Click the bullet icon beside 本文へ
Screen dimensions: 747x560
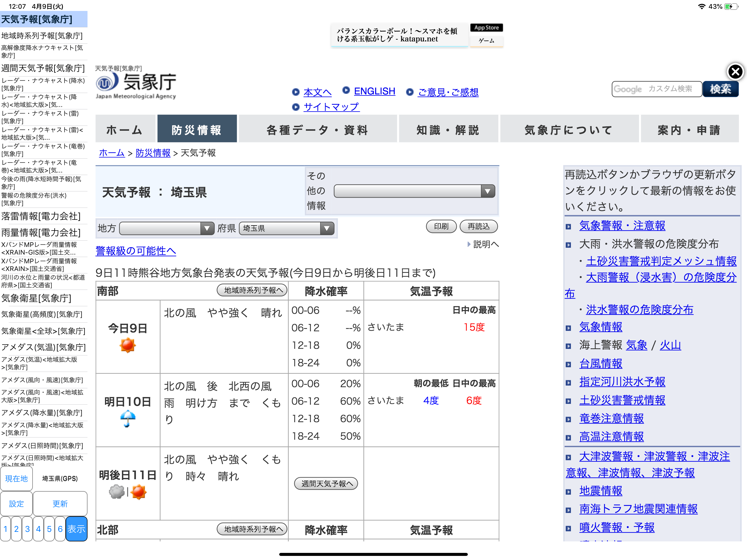296,92
